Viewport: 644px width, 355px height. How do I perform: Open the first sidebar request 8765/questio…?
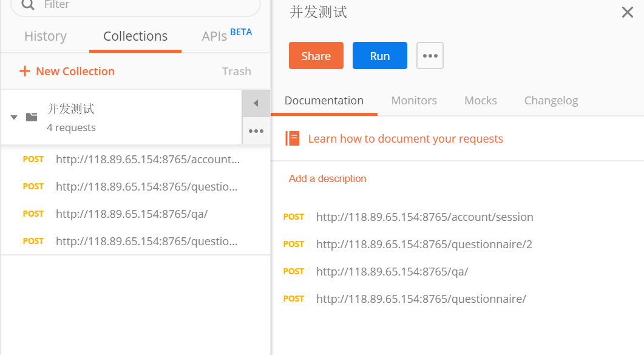point(135,187)
